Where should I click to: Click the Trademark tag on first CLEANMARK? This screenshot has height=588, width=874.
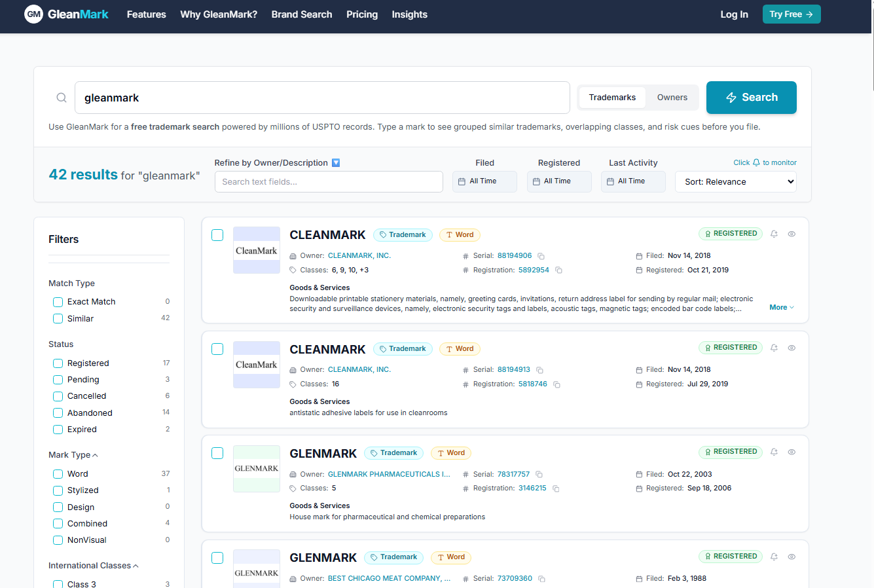tap(403, 234)
